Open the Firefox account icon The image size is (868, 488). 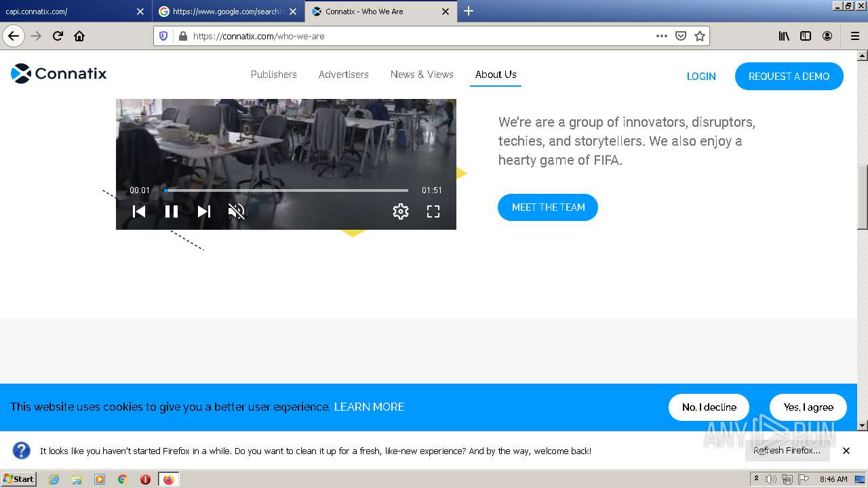tap(827, 36)
